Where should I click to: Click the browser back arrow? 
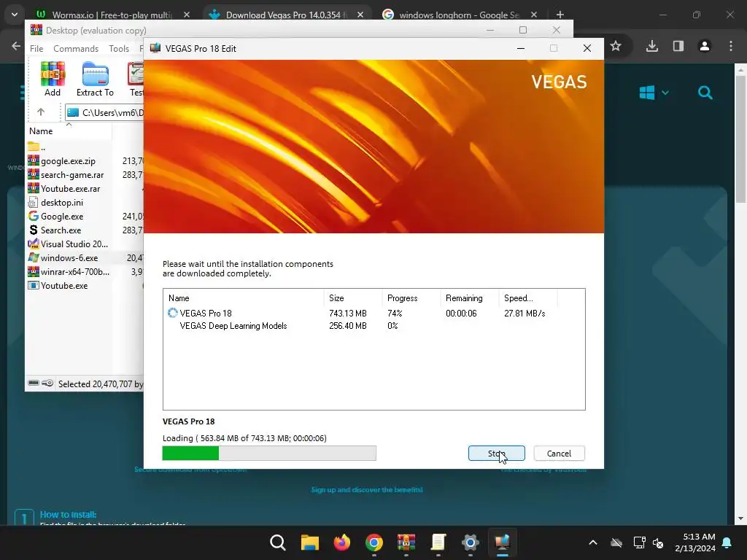[16, 46]
